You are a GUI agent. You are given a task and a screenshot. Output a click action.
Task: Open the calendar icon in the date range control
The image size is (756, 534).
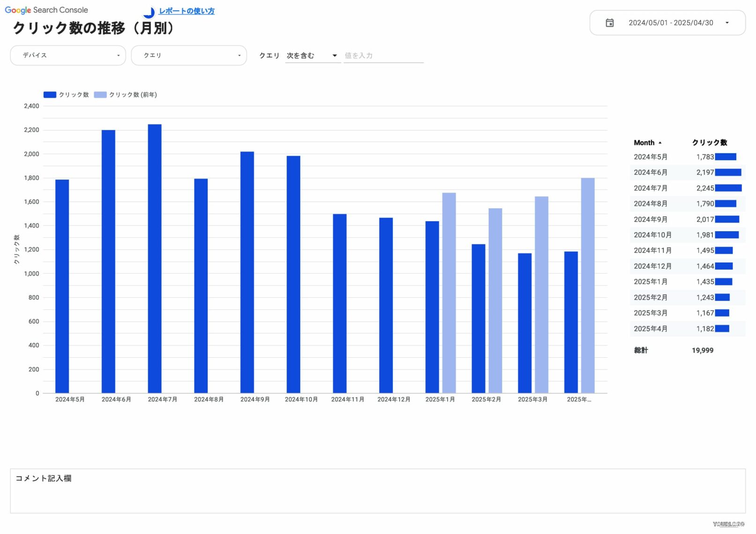610,23
